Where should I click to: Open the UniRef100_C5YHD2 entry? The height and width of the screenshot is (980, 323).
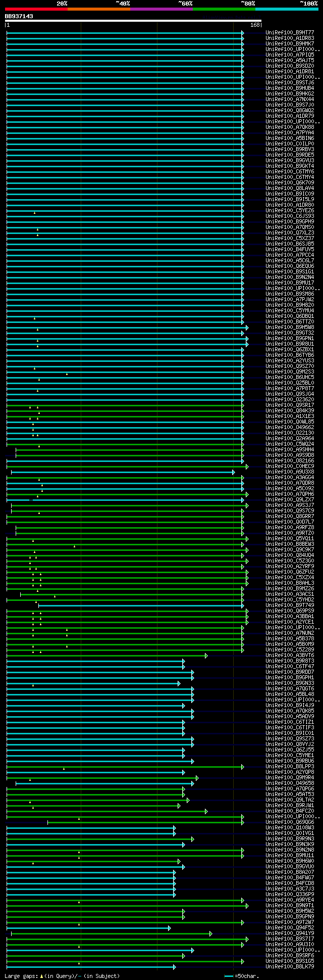pos(290,600)
